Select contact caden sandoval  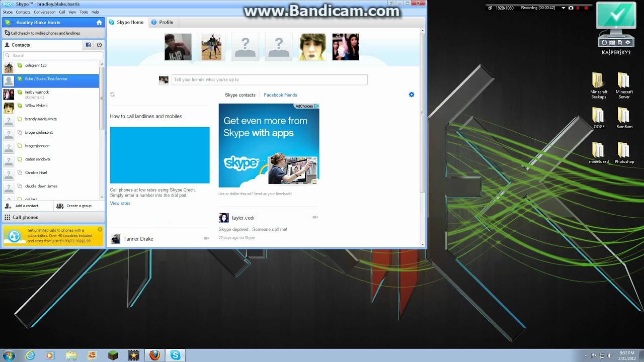[x=50, y=161]
